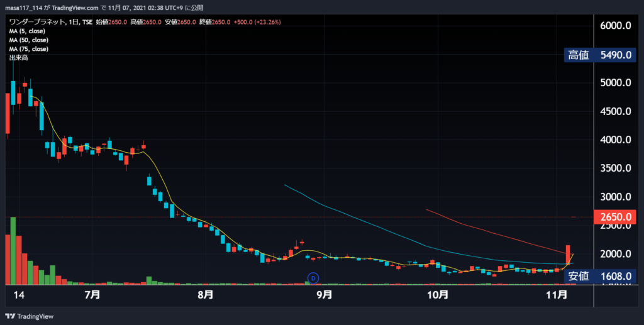This screenshot has width=644, height=325.
Task: Click the red 2650.0 current price tag
Action: (615, 217)
